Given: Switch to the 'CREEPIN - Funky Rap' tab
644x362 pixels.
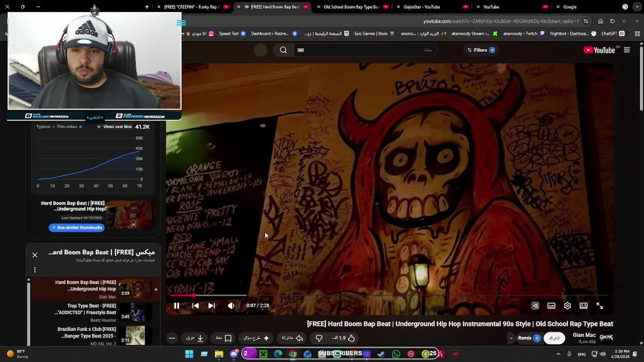Looking at the screenshot, I should [x=193, y=7].
